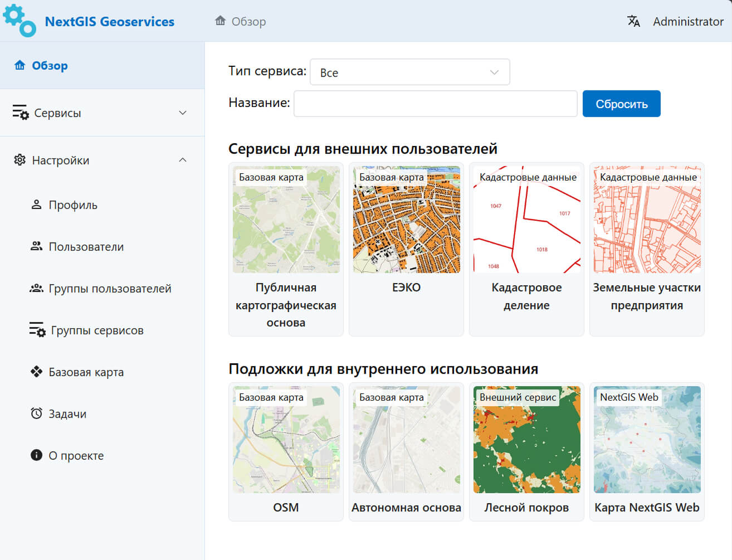Open the language translation icon
732x560 pixels.
(633, 21)
